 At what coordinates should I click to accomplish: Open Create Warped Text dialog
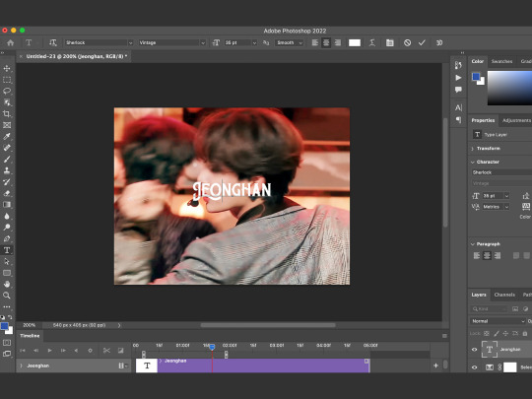372,42
